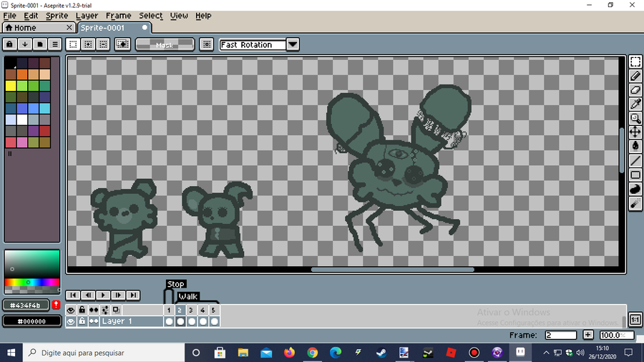Open the View menu
This screenshot has width=644, height=362.
pyautogui.click(x=179, y=16)
